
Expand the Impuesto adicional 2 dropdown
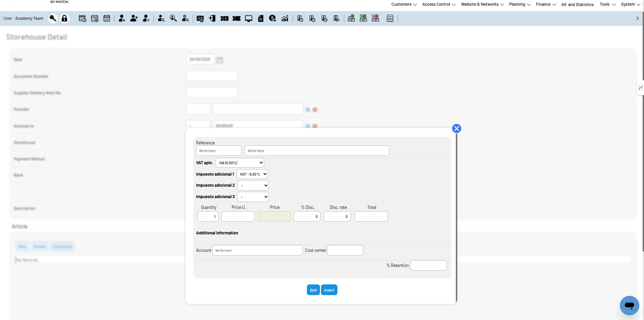pyautogui.click(x=253, y=185)
